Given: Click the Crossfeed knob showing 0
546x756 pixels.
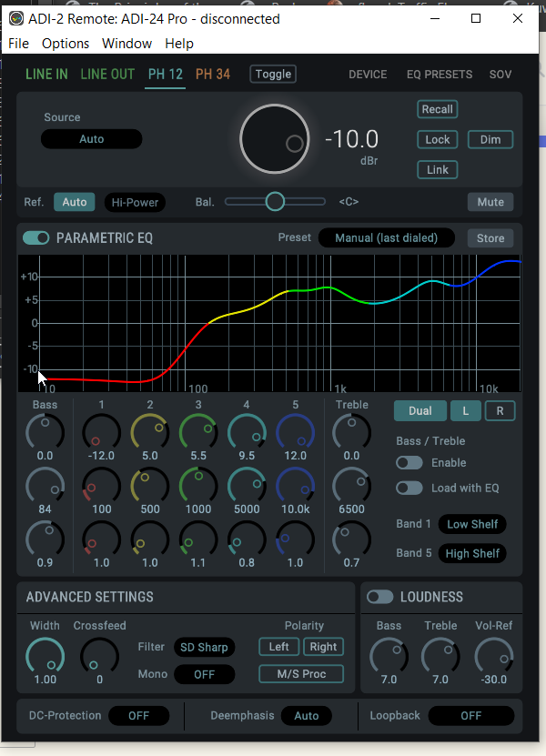Looking at the screenshot, I should click(x=99, y=656).
